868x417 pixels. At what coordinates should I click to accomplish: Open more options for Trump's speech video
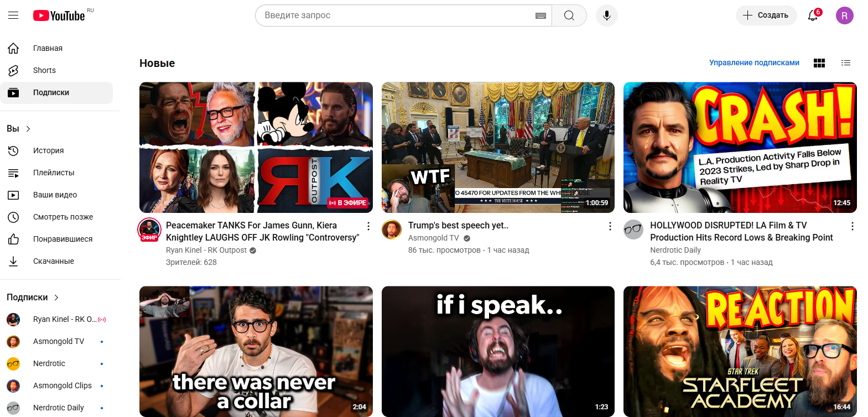tap(610, 226)
